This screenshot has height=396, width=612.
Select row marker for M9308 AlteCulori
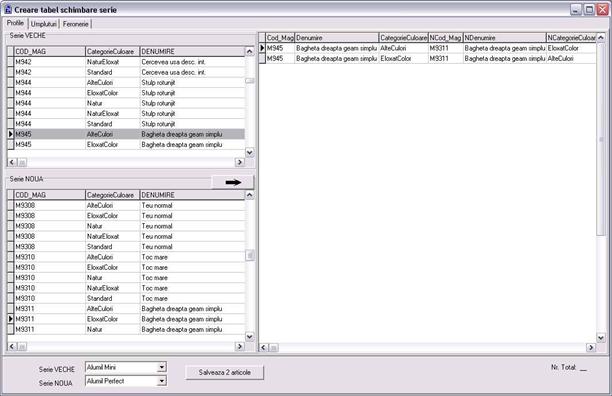pos(11,205)
